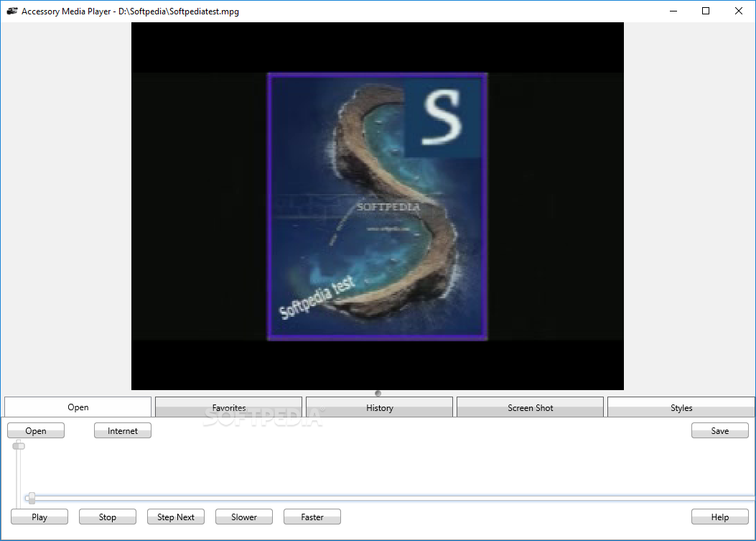Click the Accessory Media Player title icon
Viewport: 756px width, 541px height.
click(12, 11)
